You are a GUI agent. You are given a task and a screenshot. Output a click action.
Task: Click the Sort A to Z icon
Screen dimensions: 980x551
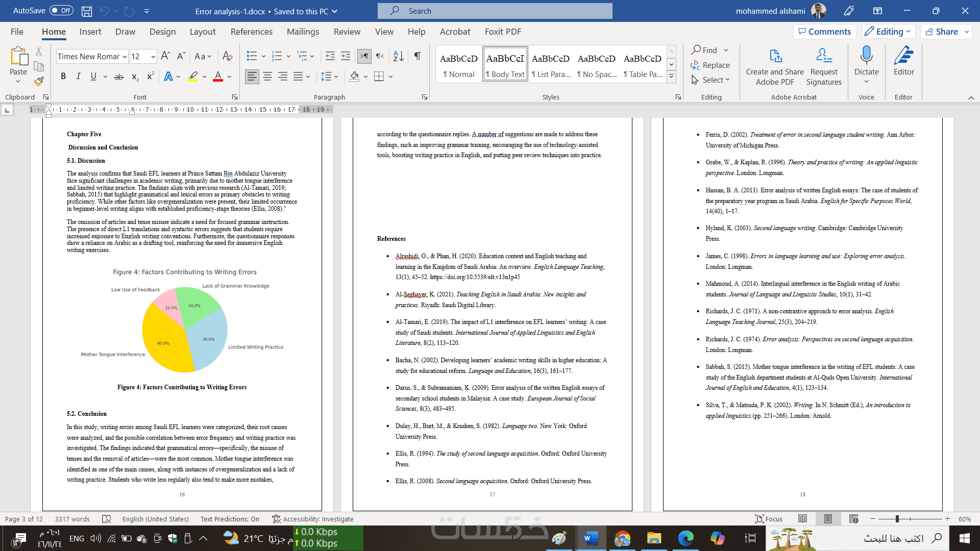point(398,56)
